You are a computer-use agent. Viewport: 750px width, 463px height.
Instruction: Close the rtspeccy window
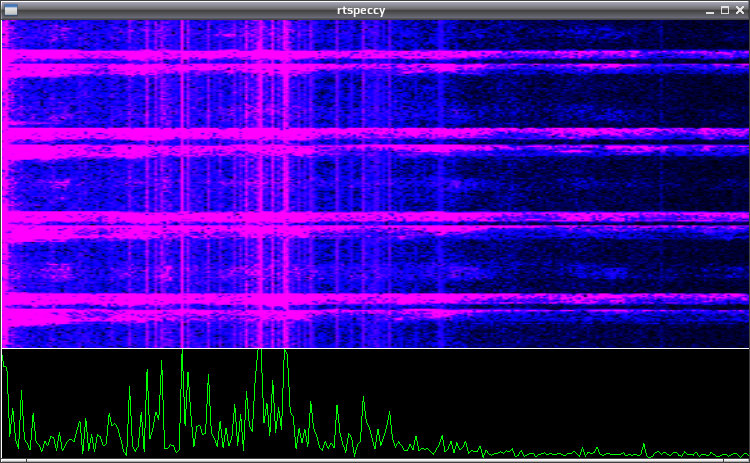[740, 10]
